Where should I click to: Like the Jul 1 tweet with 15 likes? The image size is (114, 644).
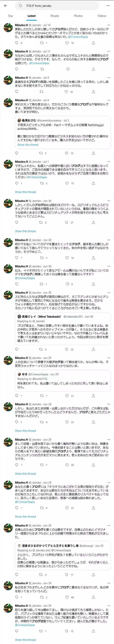tap(67, 183)
